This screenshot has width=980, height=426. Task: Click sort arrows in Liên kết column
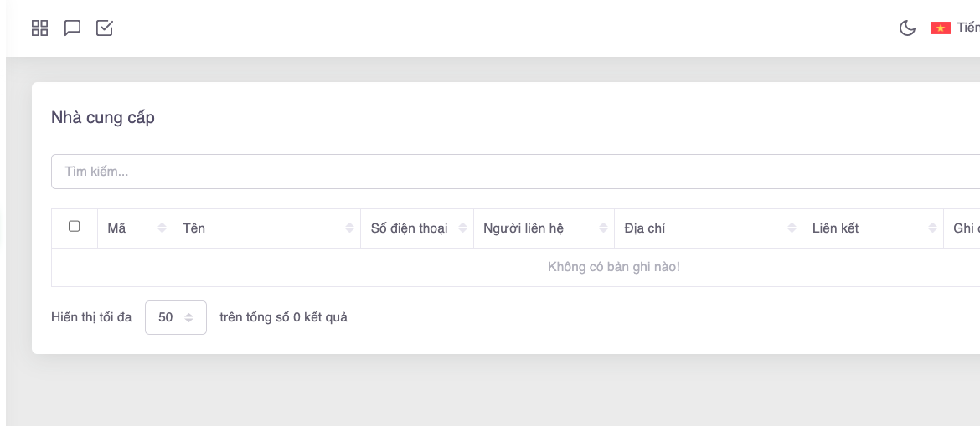(x=932, y=228)
